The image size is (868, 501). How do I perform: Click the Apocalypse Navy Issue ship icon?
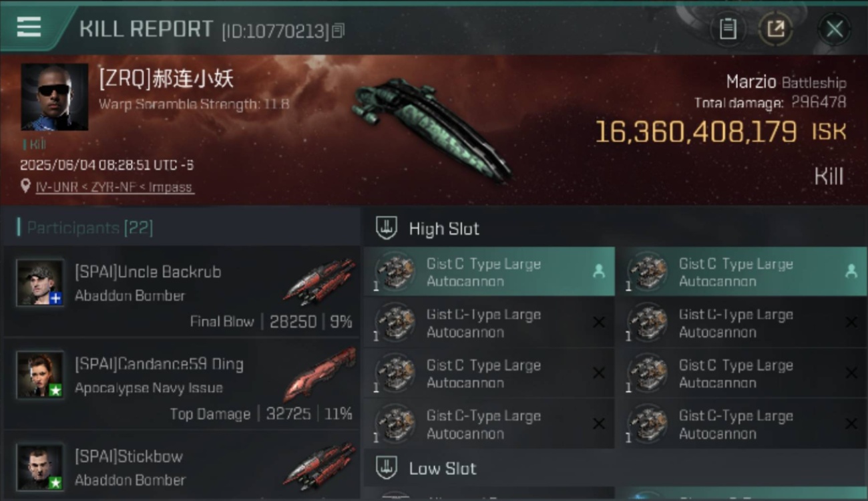coord(319,374)
